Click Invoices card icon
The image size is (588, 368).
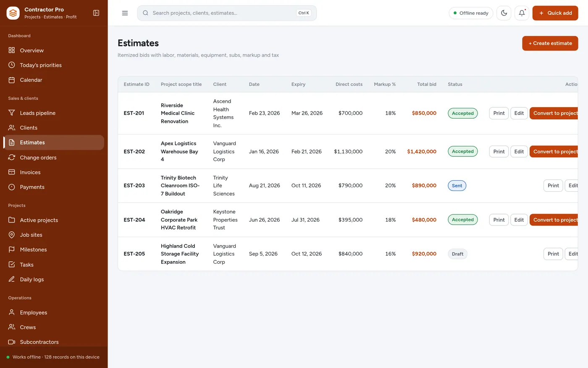pos(12,172)
